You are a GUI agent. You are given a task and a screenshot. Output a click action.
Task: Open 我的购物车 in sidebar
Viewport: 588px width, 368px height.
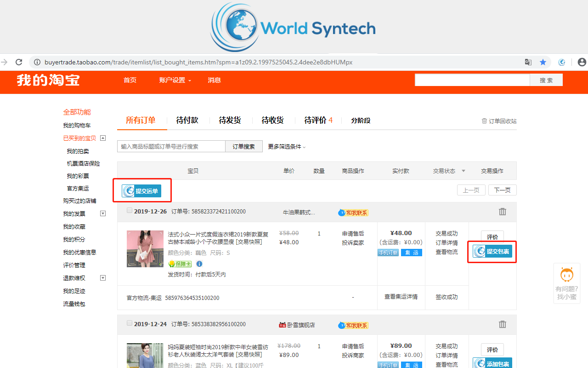pos(77,126)
